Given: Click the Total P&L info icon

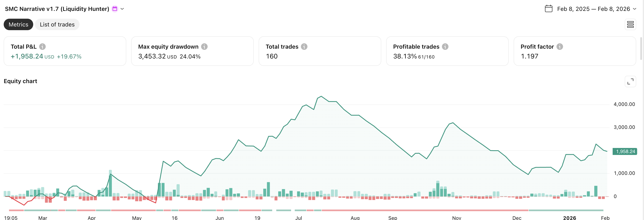Looking at the screenshot, I should (42, 47).
